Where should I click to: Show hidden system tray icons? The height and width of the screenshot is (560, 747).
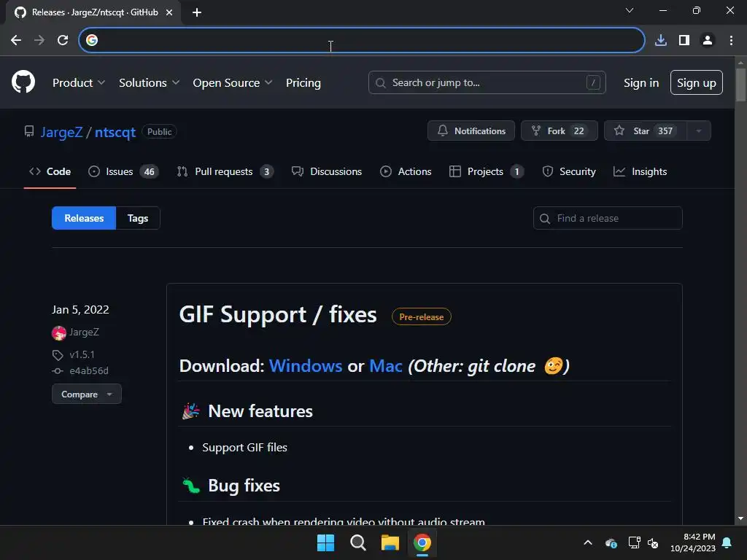[588, 542]
